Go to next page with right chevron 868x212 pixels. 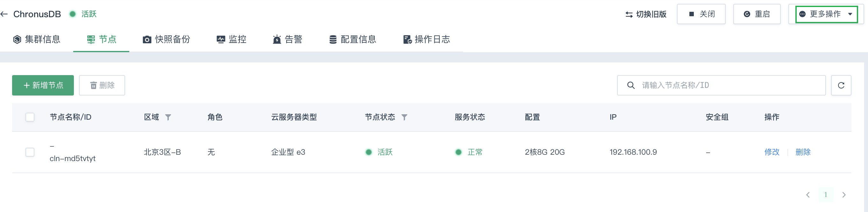coord(844,195)
